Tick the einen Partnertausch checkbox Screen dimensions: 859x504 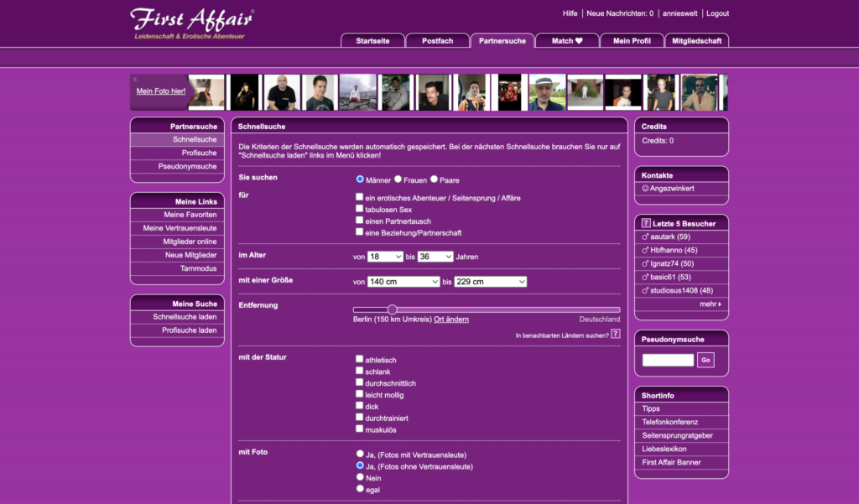click(359, 220)
